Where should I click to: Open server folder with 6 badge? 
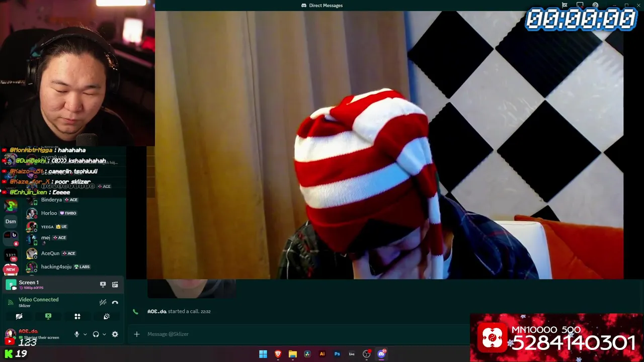(x=11, y=237)
